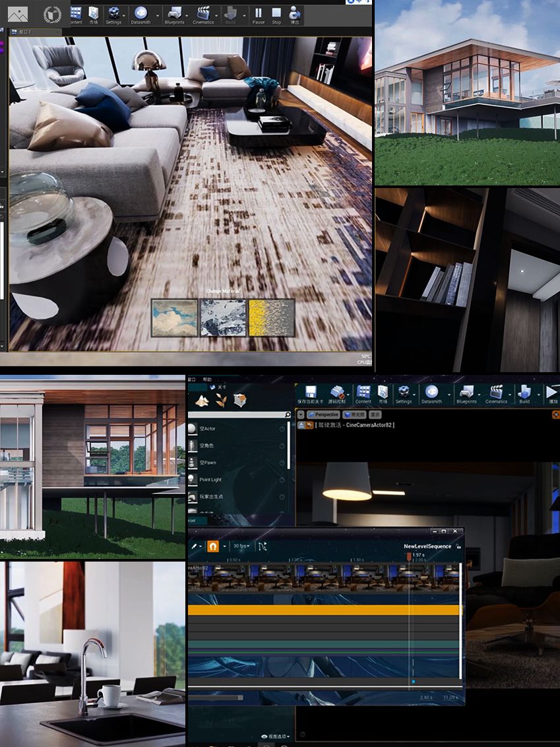Image resolution: width=560 pixels, height=747 pixels.
Task: Open the Lit (带光照) view mode dropdown
Action: 354,414
